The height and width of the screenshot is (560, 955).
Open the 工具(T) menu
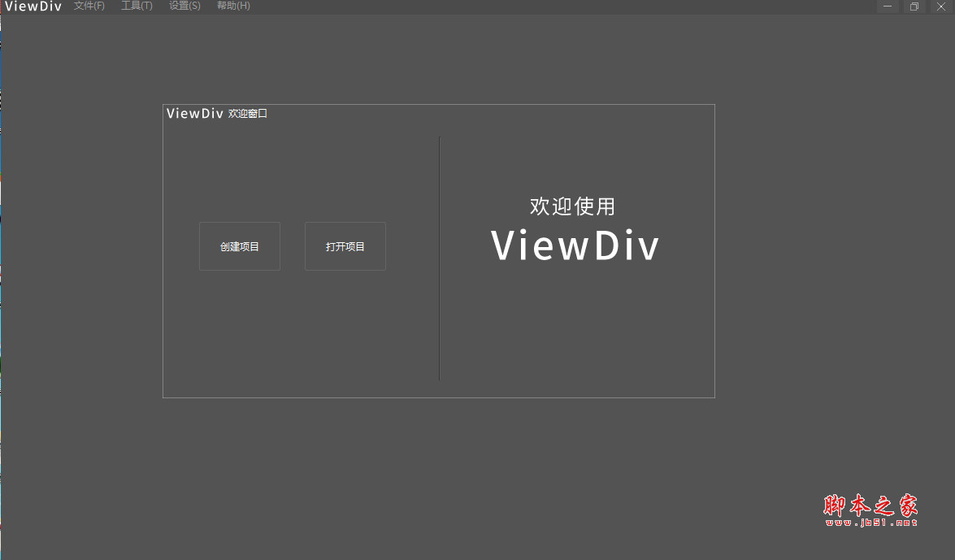[137, 6]
